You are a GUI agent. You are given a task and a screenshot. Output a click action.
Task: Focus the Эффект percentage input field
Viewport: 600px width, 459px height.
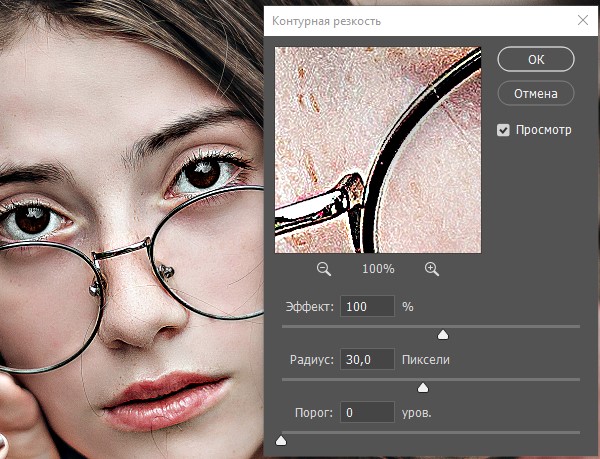[x=367, y=306]
